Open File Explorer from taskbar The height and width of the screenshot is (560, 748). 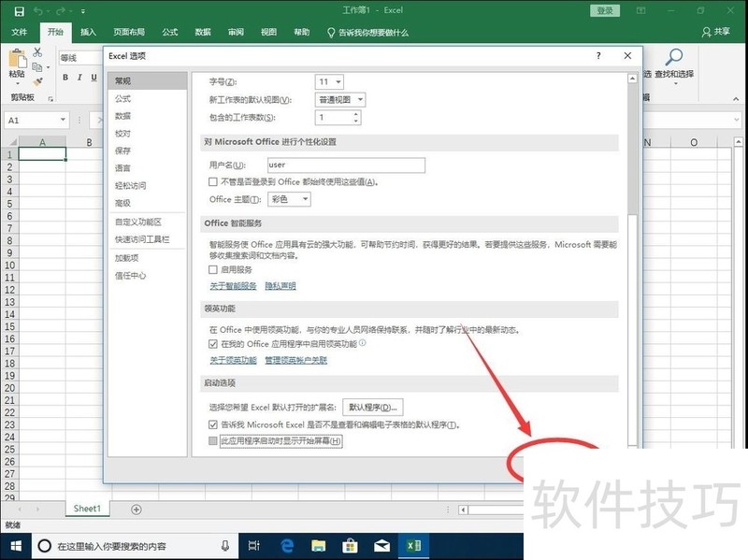click(x=318, y=546)
